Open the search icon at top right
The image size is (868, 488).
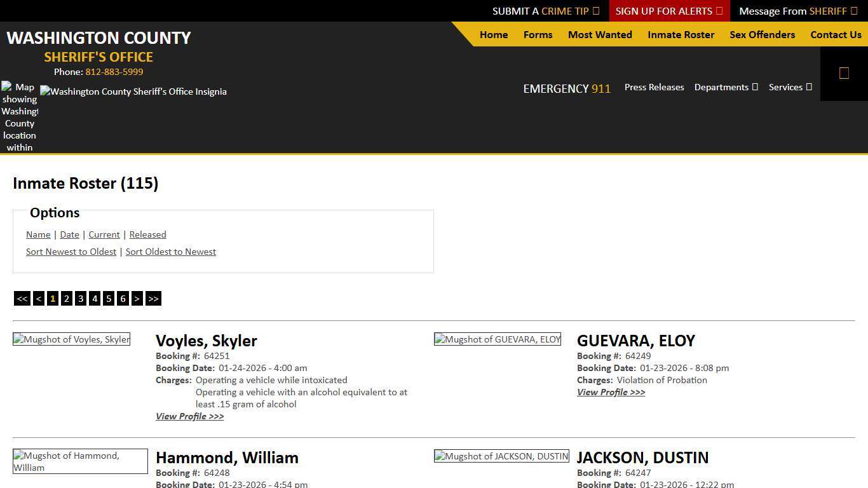pyautogui.click(x=844, y=72)
